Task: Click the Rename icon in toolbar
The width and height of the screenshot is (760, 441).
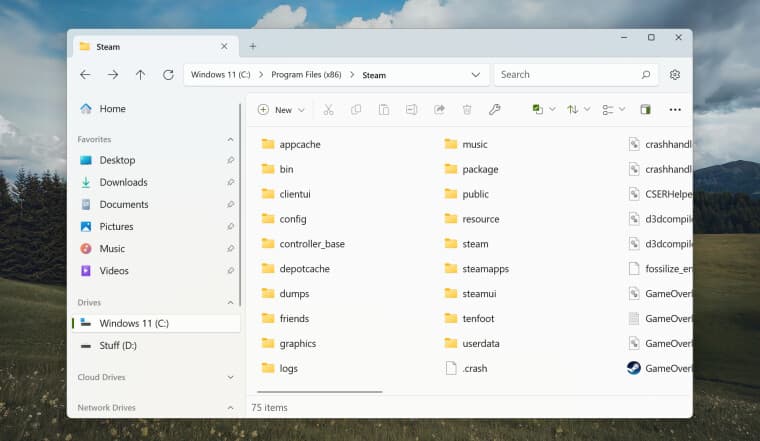Action: click(x=411, y=110)
